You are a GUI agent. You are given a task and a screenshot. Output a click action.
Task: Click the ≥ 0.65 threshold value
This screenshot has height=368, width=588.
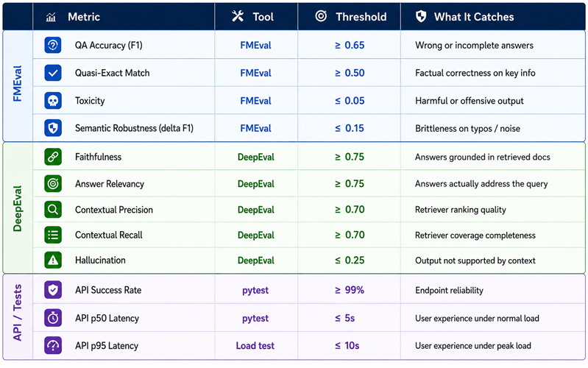pyautogui.click(x=350, y=46)
